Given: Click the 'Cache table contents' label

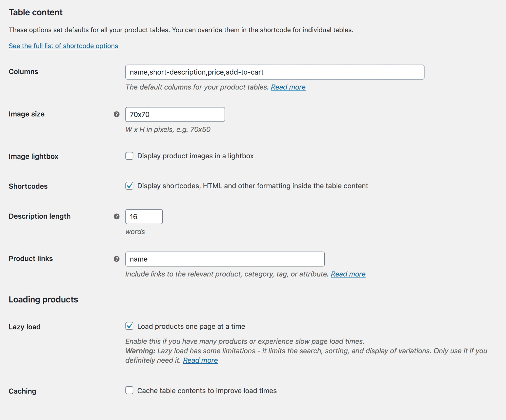Looking at the screenshot, I should point(206,390).
